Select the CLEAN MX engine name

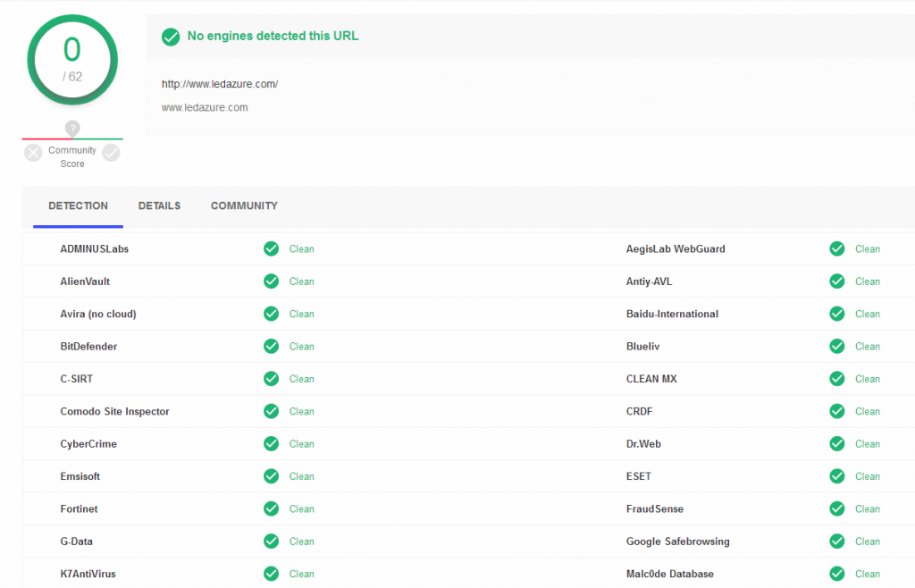point(651,379)
